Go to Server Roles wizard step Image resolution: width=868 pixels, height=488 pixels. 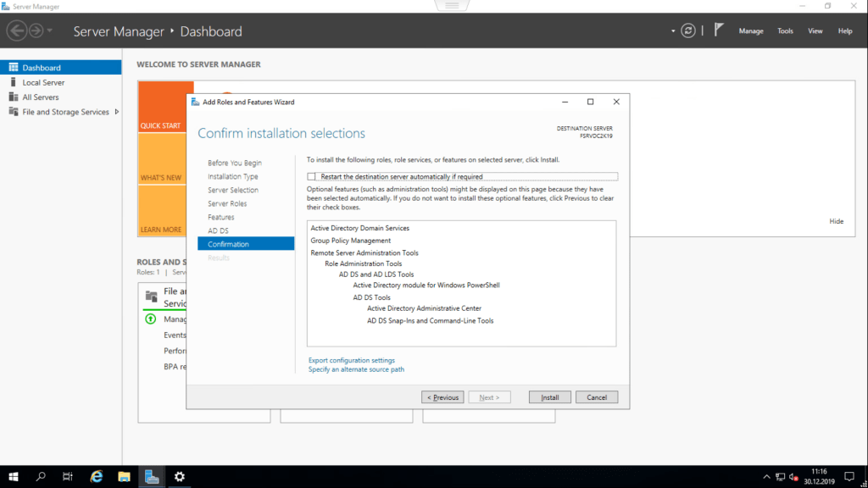click(x=227, y=203)
